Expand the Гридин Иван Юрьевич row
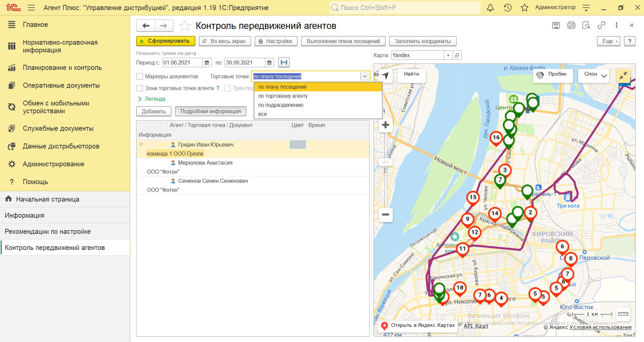The width and height of the screenshot is (644, 342). pyautogui.click(x=141, y=144)
